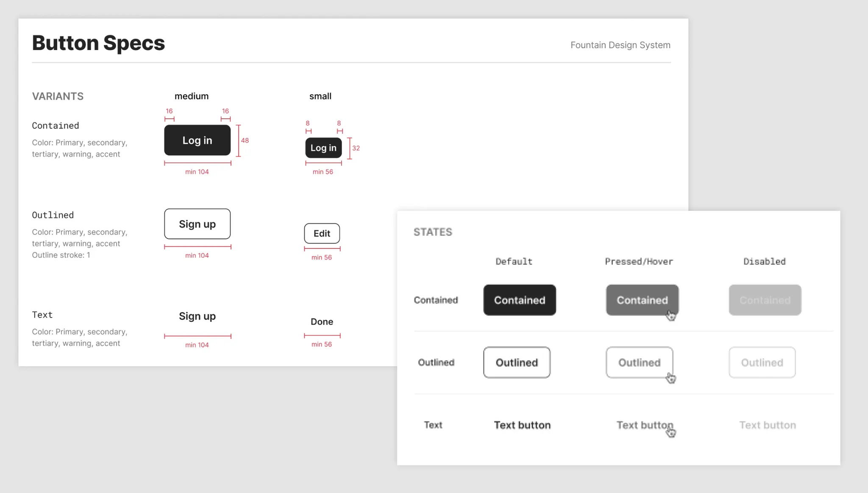Click the disabled light gray Contained button

click(765, 300)
